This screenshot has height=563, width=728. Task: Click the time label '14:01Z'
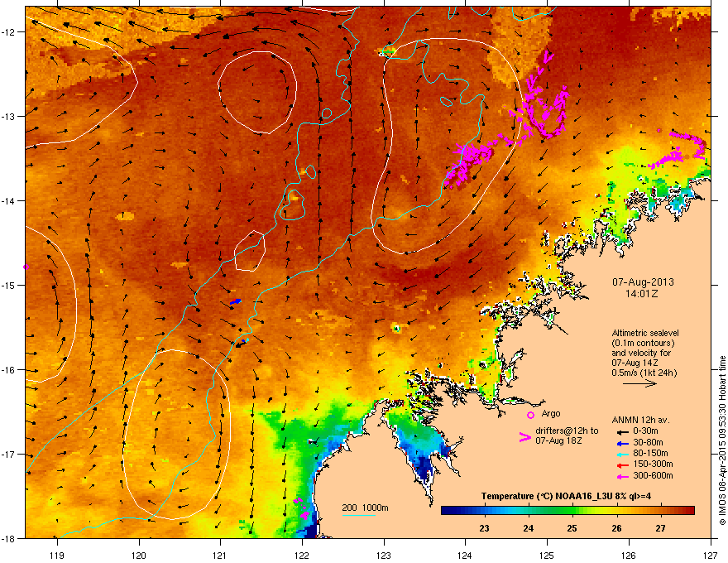pyautogui.click(x=642, y=294)
